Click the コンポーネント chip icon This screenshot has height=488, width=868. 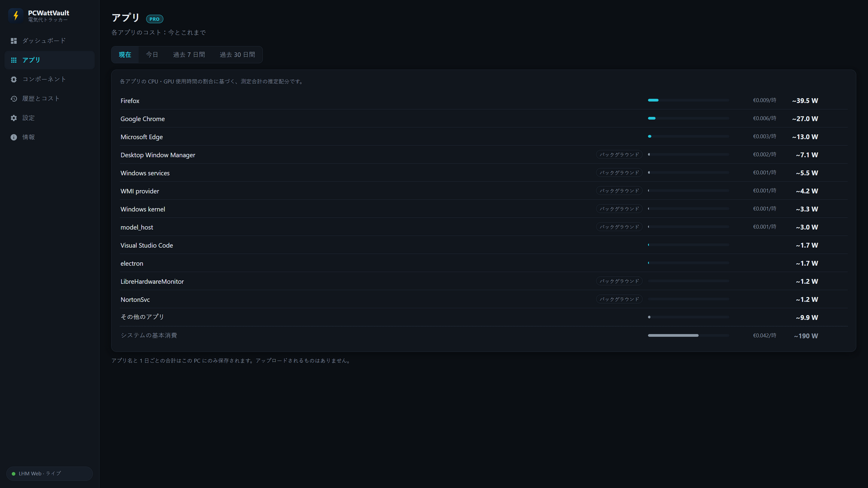point(14,80)
